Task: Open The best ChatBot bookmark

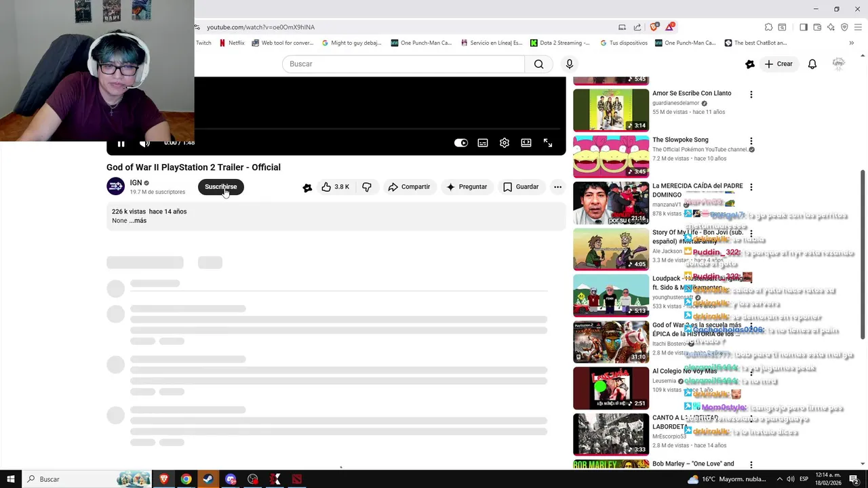Action: coord(755,43)
